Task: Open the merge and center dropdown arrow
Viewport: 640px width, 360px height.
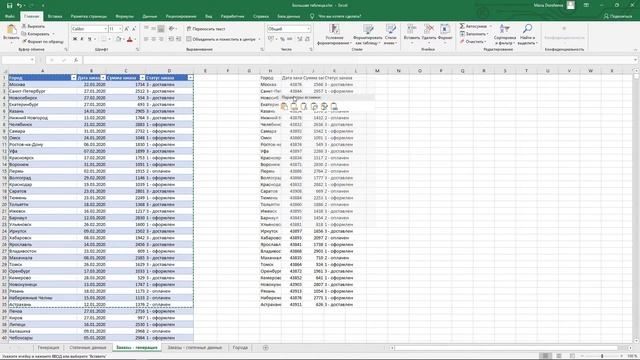Action: tap(259, 39)
